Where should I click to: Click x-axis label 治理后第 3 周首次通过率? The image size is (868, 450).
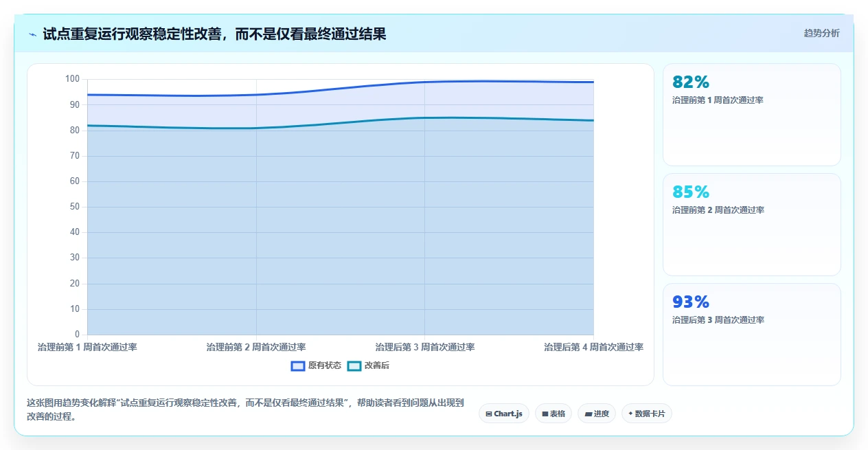tap(425, 347)
